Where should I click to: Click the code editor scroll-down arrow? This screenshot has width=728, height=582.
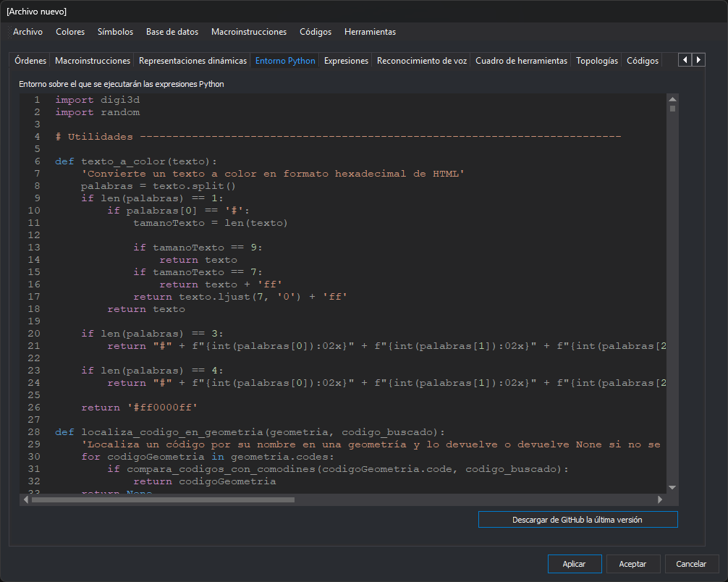[x=672, y=487]
